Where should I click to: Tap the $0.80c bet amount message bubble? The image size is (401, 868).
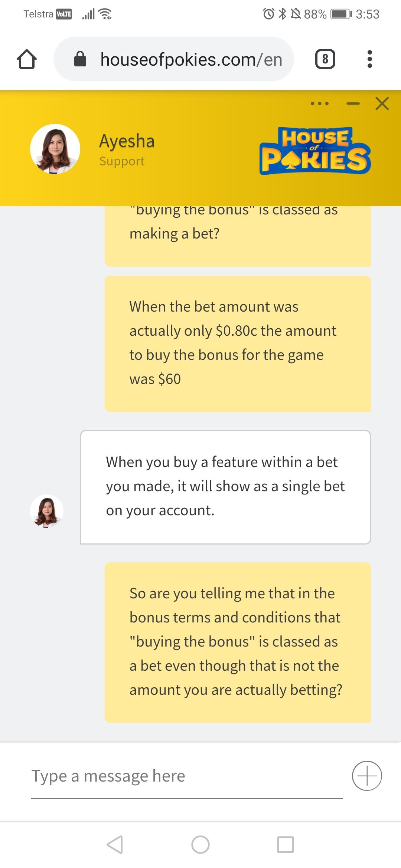(238, 343)
